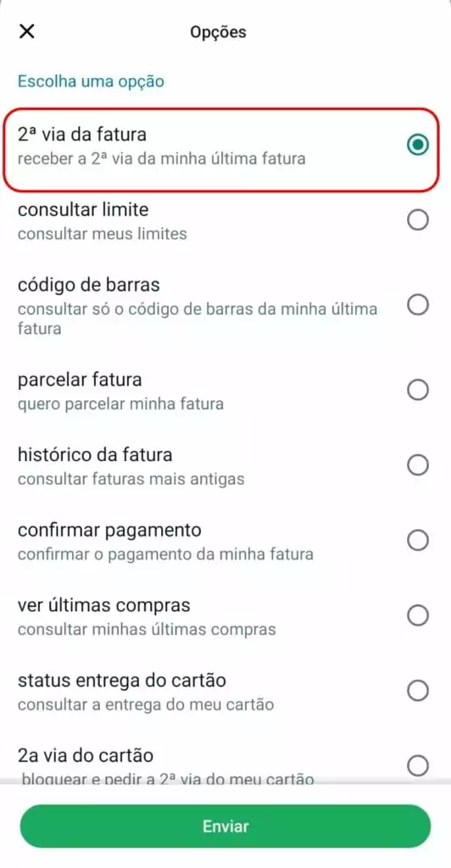Screen dimensions: 451x868
Task: Pick the status entrega do cartão radio button
Action: [x=417, y=691]
